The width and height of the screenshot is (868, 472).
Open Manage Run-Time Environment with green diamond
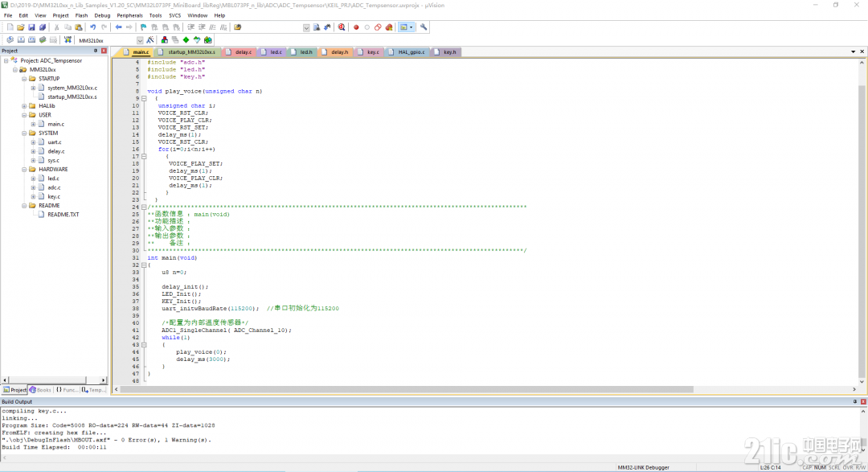pos(186,40)
